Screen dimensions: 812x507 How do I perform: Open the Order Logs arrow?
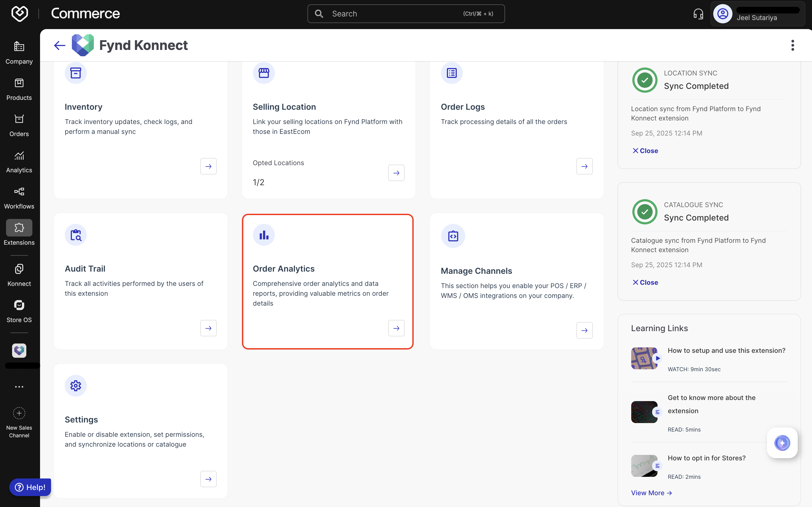584,166
